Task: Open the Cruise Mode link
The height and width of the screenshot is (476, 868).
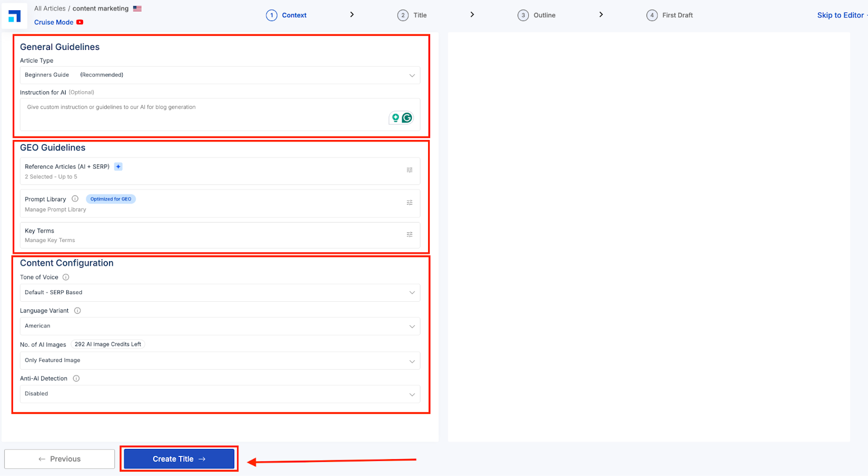Action: [x=54, y=22]
